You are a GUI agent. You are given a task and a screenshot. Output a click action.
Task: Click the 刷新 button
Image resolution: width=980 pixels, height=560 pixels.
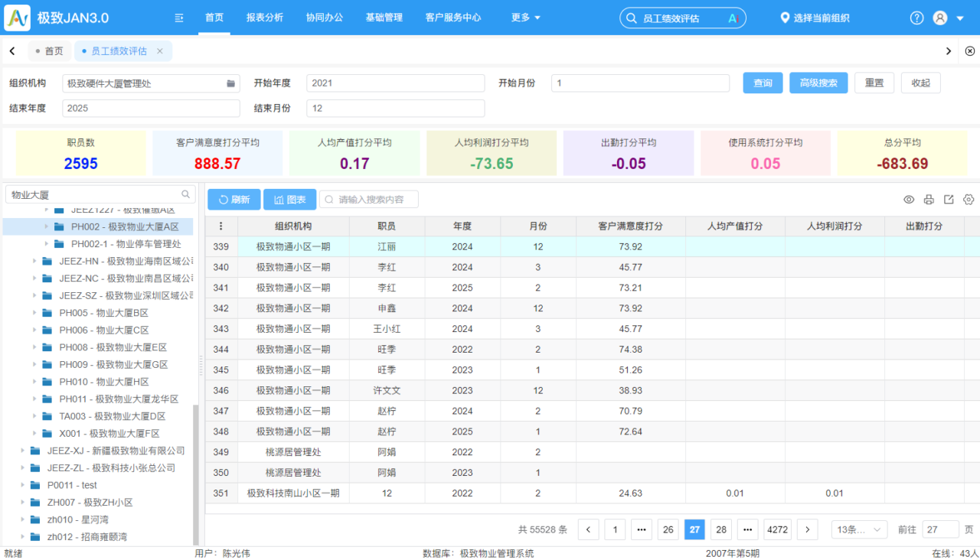click(234, 200)
